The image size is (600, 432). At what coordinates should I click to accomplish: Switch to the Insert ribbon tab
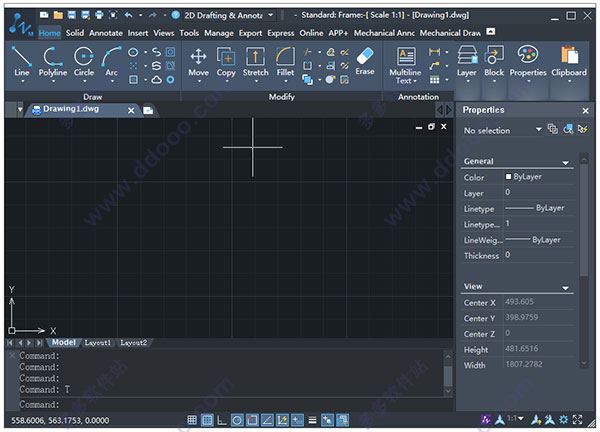coord(138,33)
